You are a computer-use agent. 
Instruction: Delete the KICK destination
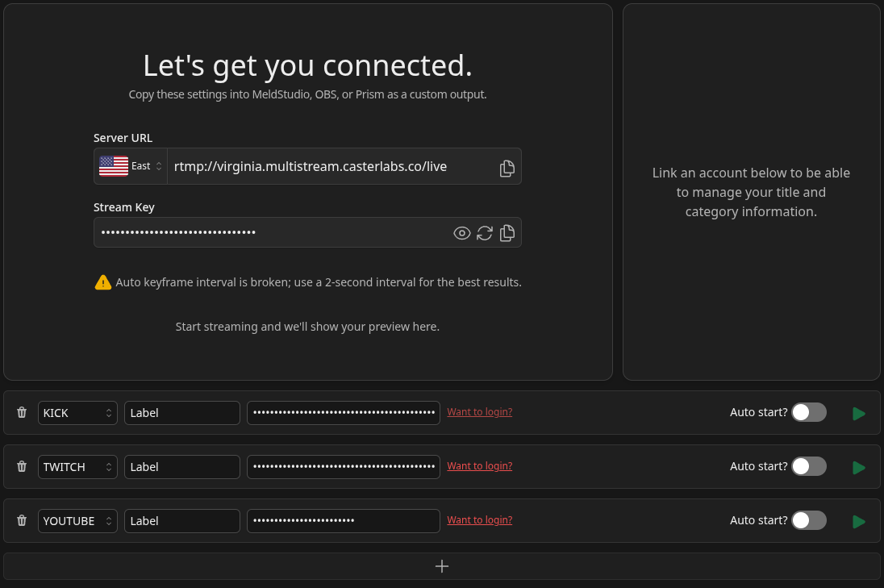pos(21,412)
